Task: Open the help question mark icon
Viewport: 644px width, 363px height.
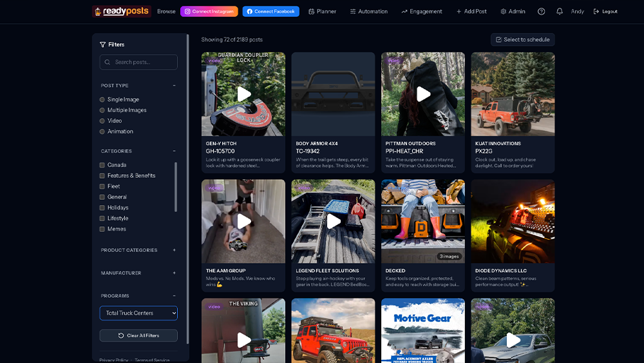Action: tap(542, 12)
